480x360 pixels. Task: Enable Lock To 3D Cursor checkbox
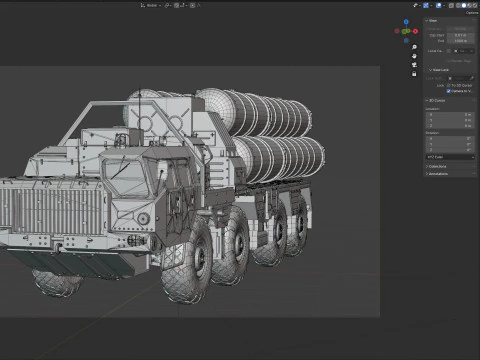pos(448,86)
